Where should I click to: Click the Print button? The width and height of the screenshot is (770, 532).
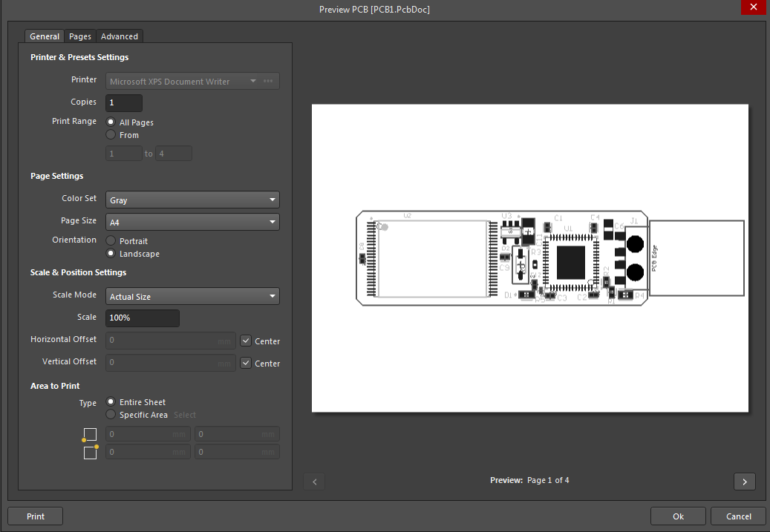point(35,516)
